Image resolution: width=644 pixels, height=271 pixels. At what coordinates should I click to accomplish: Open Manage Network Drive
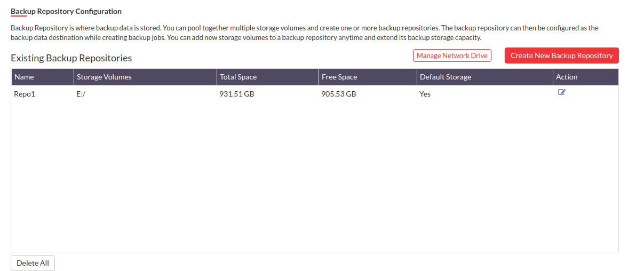point(452,55)
